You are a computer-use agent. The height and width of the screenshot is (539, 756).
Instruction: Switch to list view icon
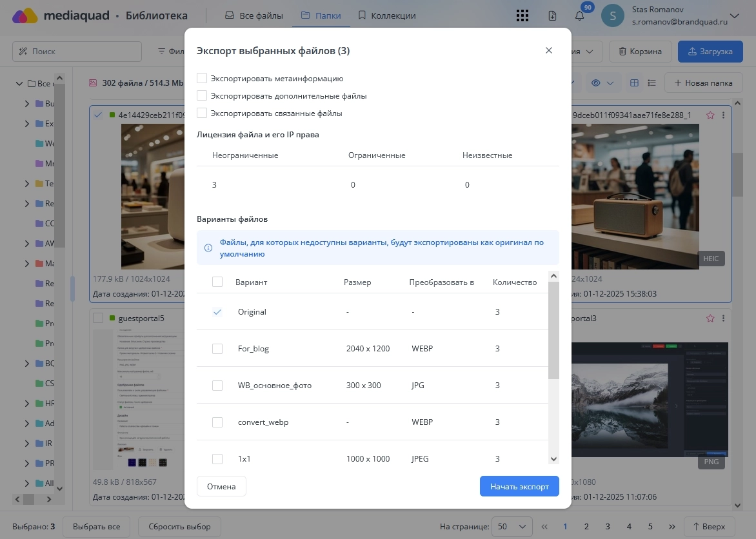(652, 83)
